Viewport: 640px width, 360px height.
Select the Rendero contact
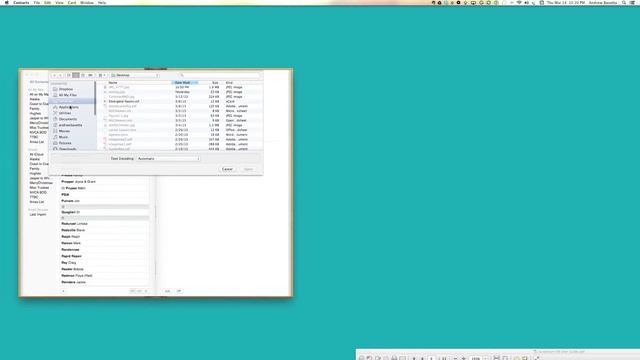click(x=73, y=282)
